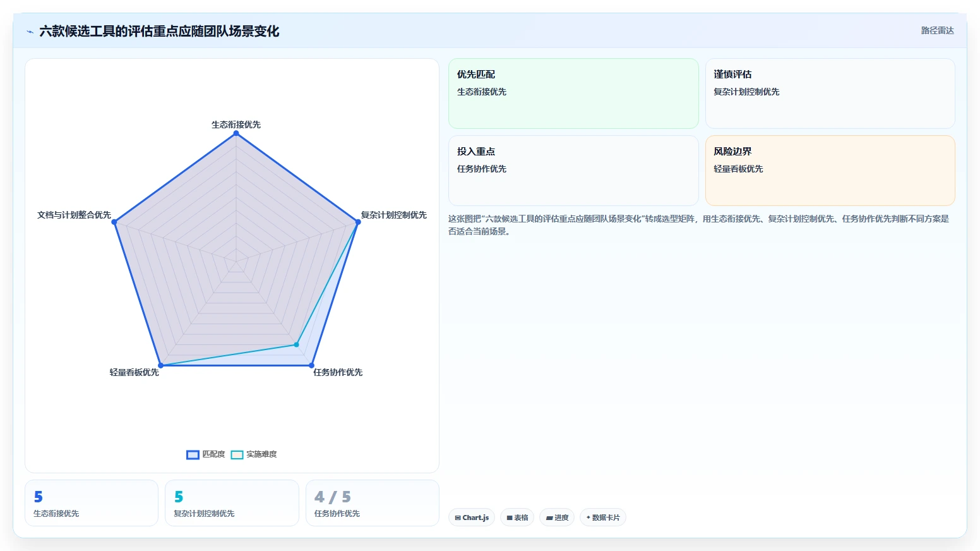Viewport: 980px width, 551px height.
Task: Click the Chart.js tag
Action: pos(472,518)
